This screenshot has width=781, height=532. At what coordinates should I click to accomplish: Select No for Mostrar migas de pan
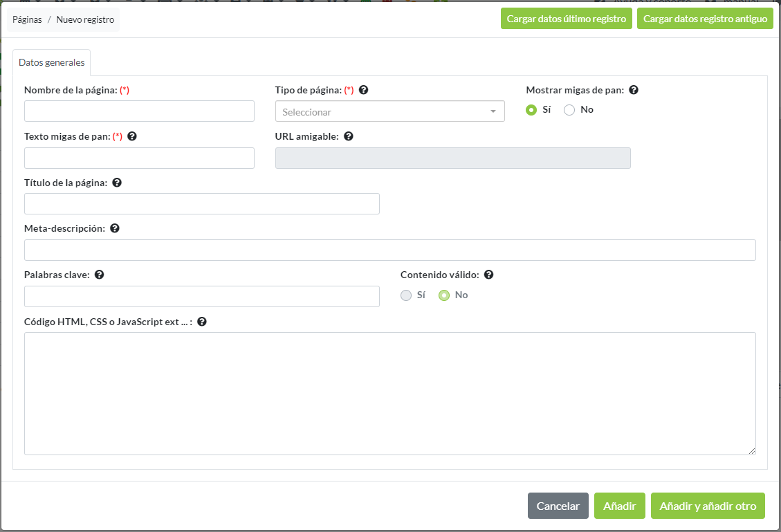[x=570, y=110]
